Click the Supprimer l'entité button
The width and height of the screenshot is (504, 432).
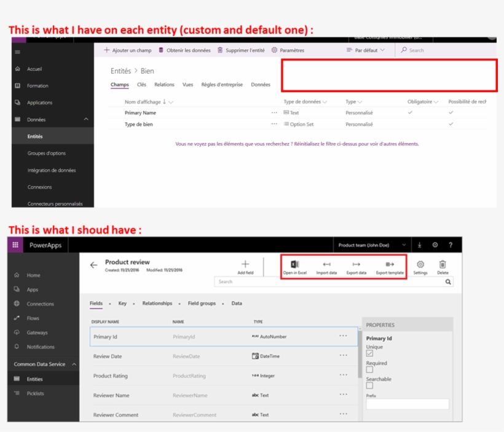[241, 50]
